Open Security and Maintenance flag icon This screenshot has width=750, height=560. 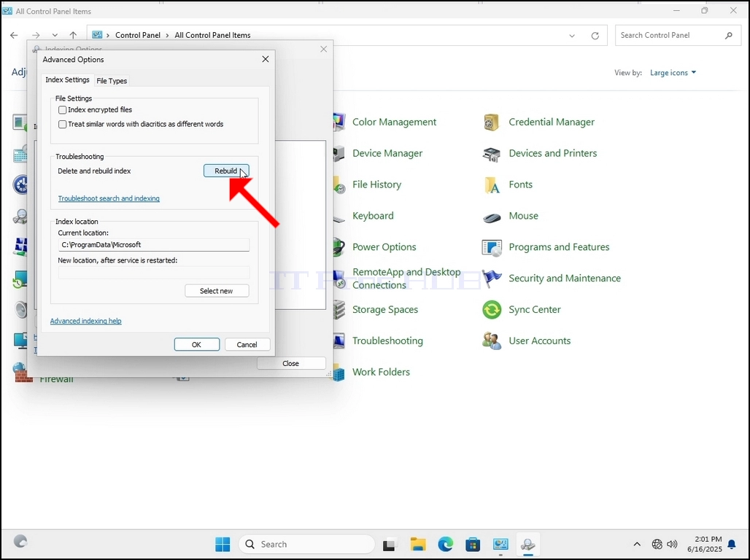(x=491, y=279)
